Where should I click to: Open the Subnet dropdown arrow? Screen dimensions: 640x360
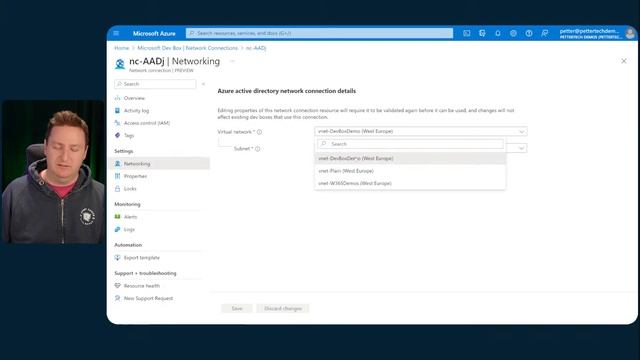coord(521,148)
